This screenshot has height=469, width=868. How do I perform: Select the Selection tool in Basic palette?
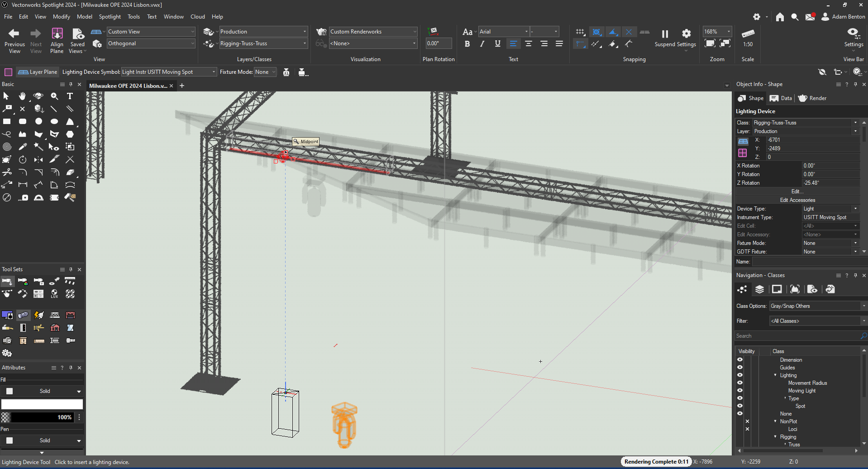[6, 96]
